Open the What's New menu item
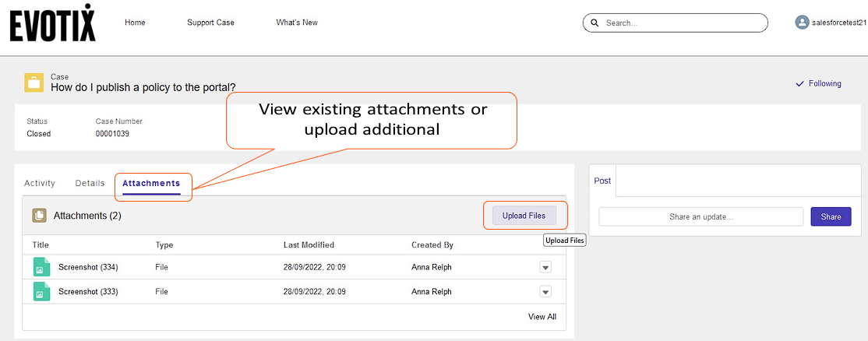This screenshot has width=868, height=341. (297, 23)
